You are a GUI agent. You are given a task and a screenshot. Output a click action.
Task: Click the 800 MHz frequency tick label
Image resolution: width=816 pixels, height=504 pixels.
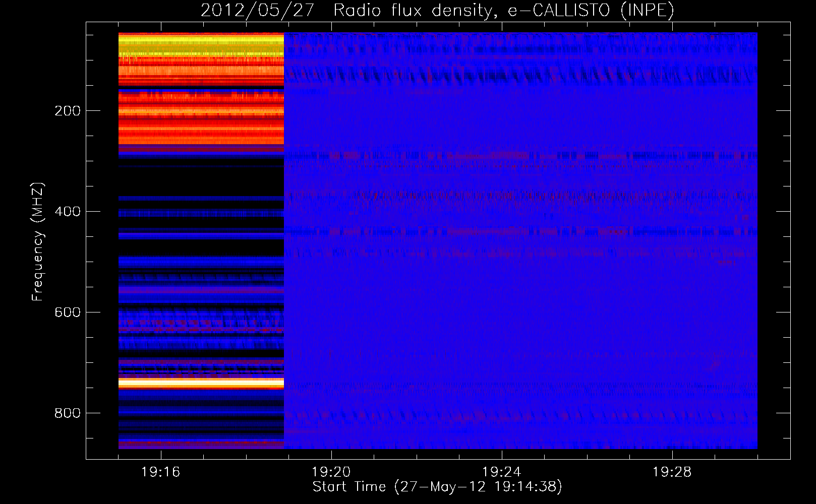[x=68, y=413]
